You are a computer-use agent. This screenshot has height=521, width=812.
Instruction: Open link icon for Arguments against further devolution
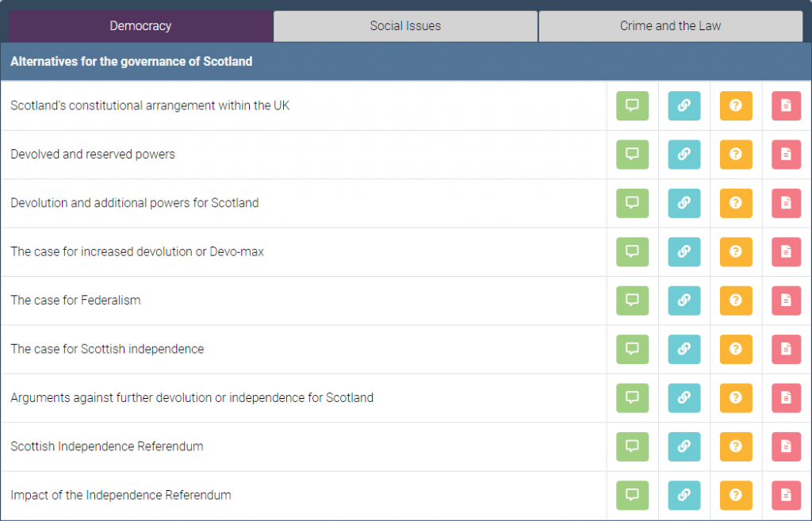tap(684, 397)
